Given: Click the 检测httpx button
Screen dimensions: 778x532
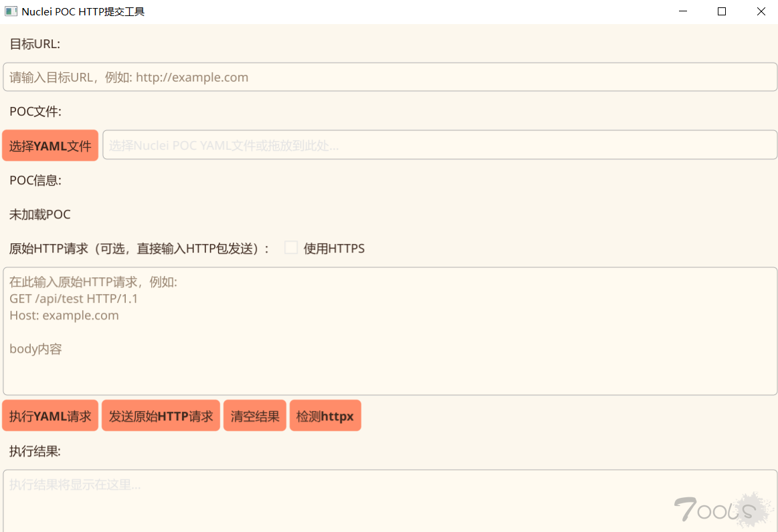Looking at the screenshot, I should coord(325,415).
